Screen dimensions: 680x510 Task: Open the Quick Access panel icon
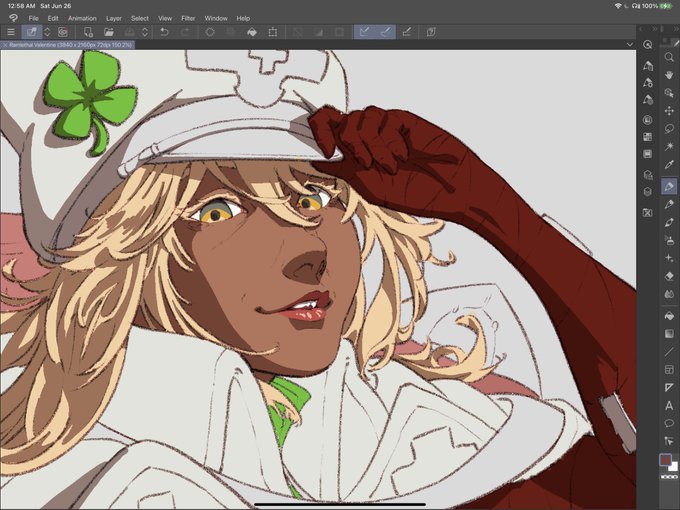pos(647,45)
